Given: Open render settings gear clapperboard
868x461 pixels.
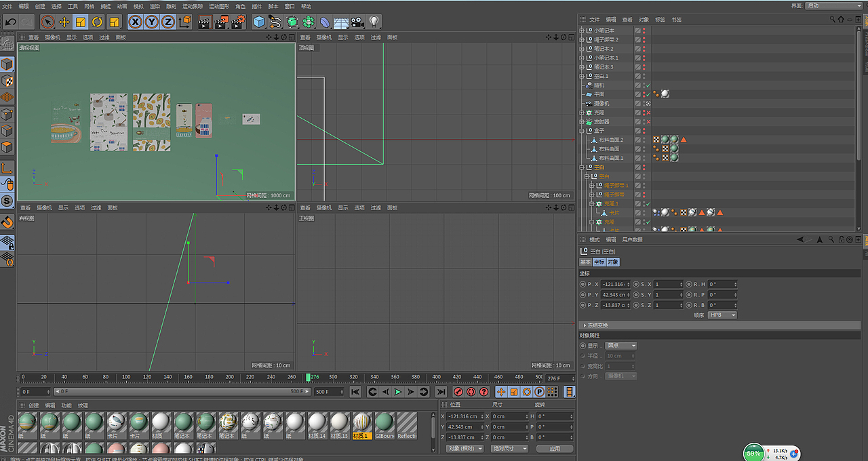Looking at the screenshot, I should (x=238, y=22).
